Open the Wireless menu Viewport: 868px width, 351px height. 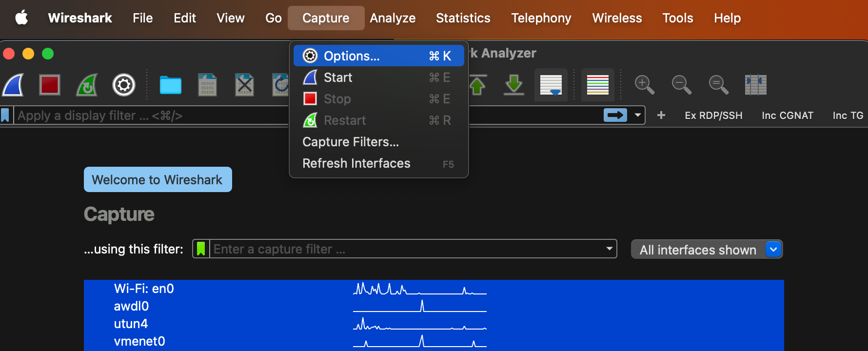coord(617,18)
